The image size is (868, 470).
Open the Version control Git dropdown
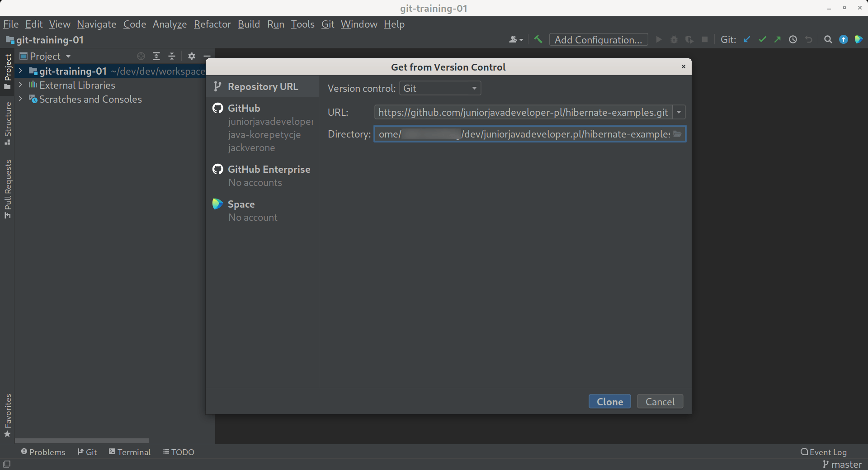click(x=440, y=88)
